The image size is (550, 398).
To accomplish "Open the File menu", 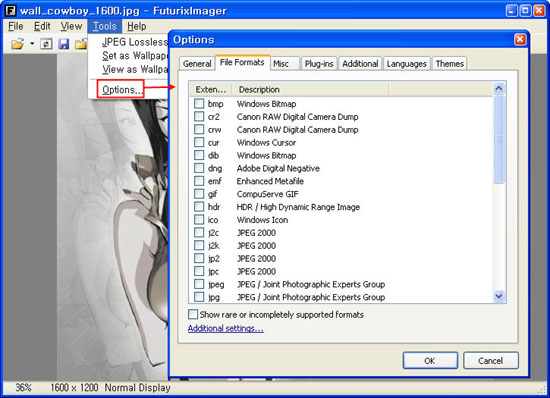I will [15, 26].
